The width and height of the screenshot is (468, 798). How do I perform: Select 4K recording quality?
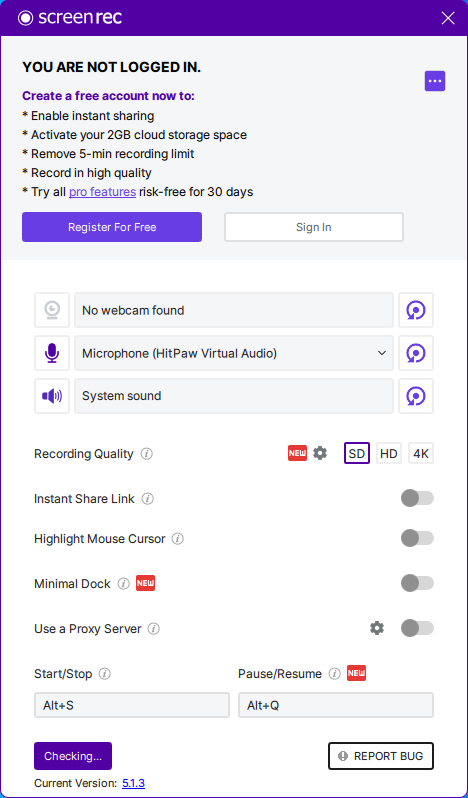point(421,453)
